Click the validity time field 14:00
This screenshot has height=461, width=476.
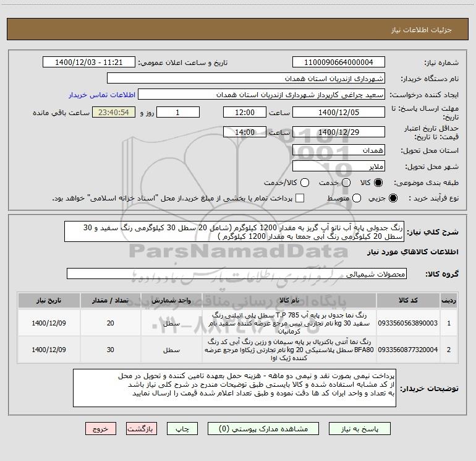(x=245, y=132)
